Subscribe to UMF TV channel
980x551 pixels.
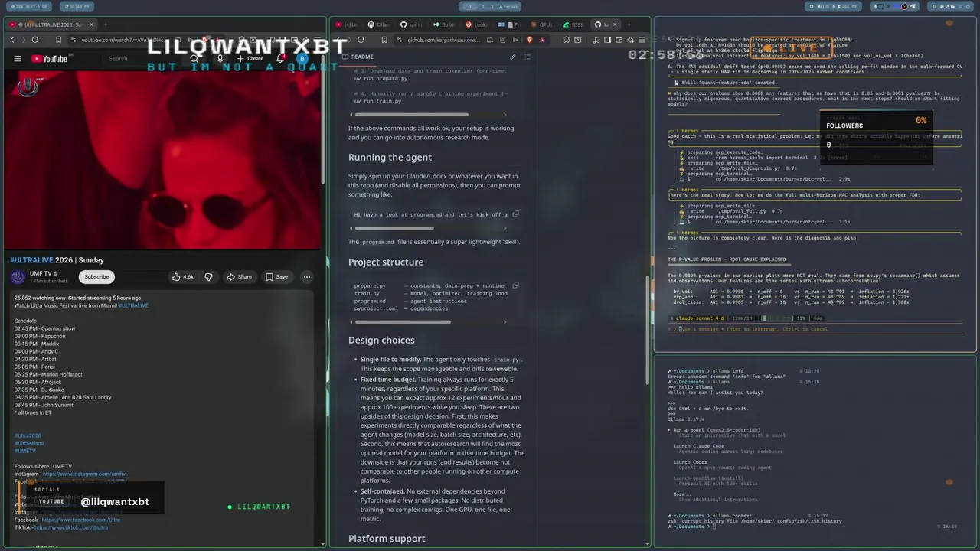(x=96, y=277)
